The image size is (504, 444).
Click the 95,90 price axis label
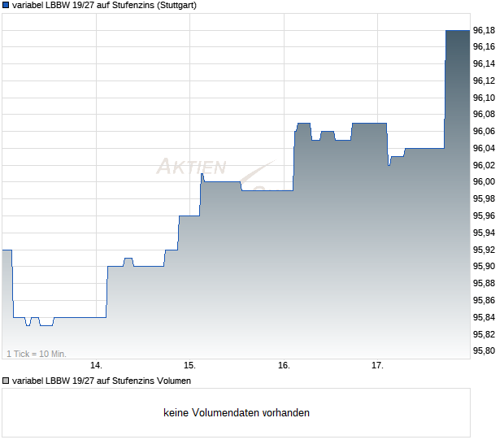pos(484,266)
